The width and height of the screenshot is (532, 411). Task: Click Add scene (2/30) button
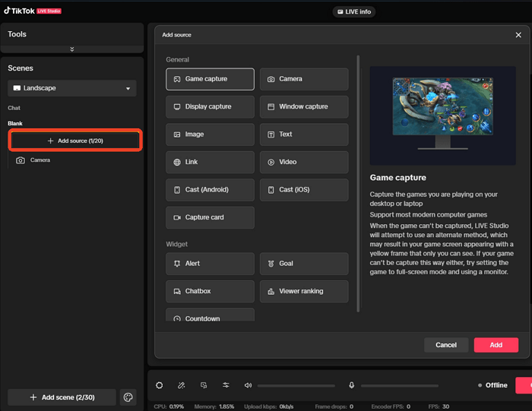tap(62, 397)
